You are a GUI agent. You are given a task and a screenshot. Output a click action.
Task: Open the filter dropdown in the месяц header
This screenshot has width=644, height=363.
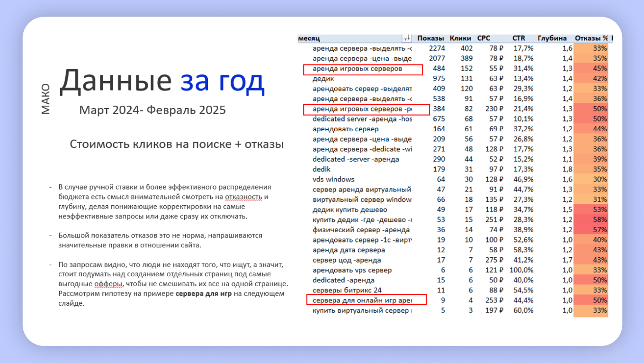(407, 38)
